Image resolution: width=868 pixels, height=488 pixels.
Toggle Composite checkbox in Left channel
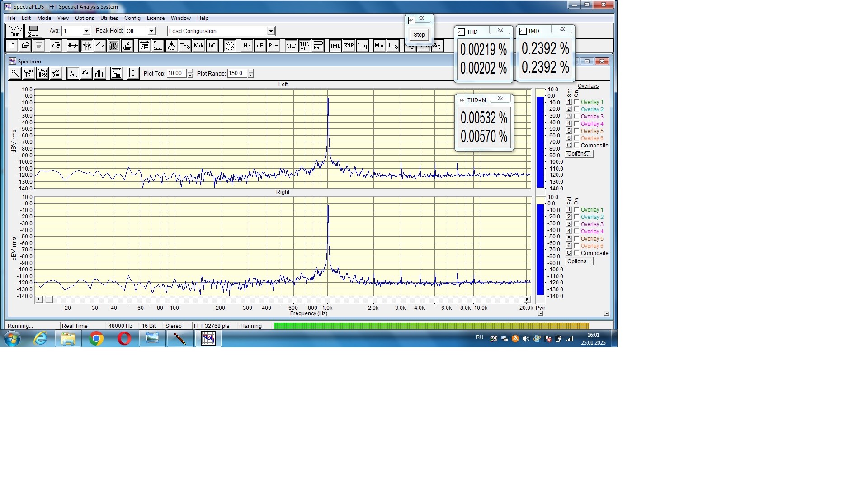coord(576,146)
